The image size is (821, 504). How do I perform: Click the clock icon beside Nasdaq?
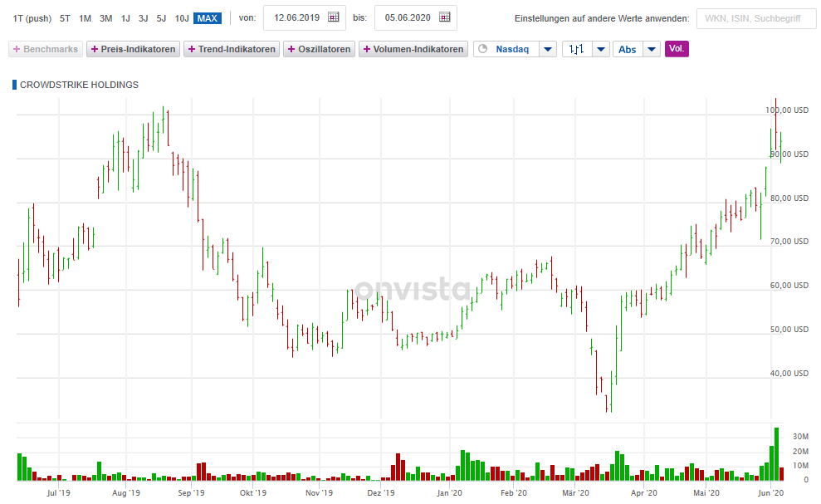click(x=483, y=49)
